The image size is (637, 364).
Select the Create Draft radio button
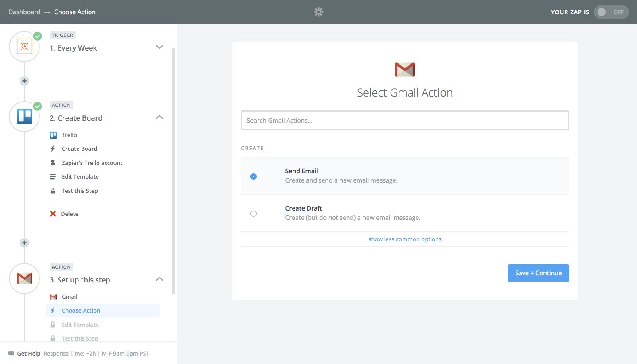click(x=254, y=214)
